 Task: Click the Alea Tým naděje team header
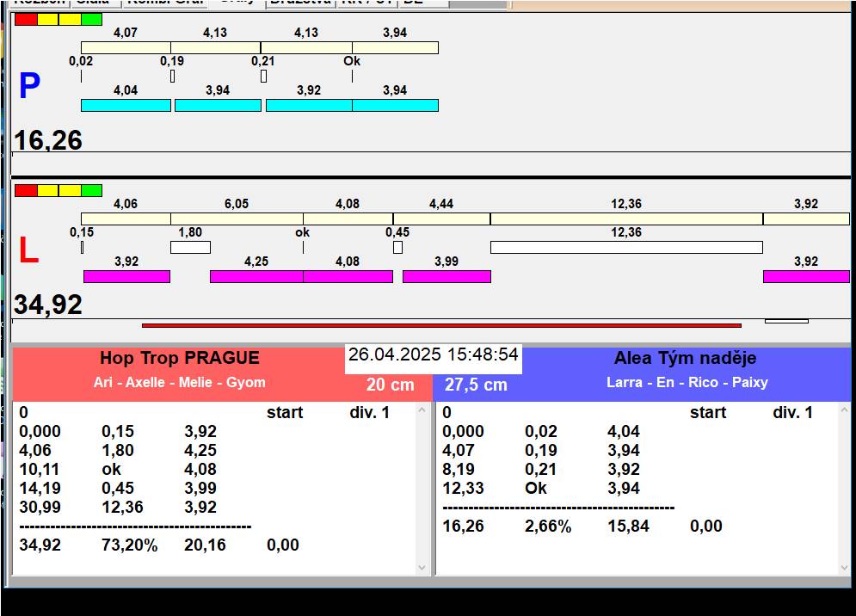coord(685,359)
